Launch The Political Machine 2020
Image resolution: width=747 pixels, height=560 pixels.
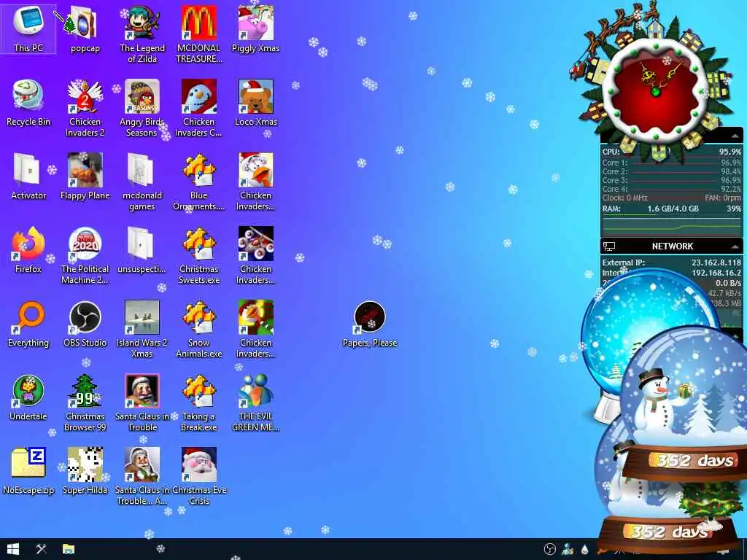(85, 254)
